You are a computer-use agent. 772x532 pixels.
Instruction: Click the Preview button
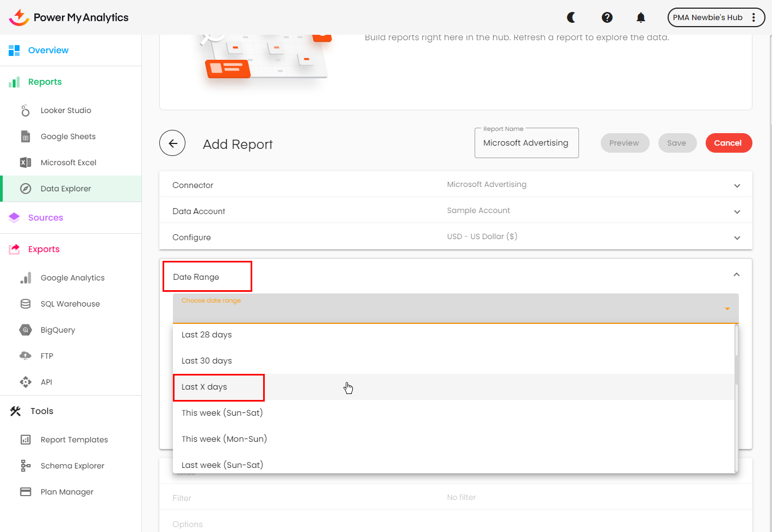(624, 143)
